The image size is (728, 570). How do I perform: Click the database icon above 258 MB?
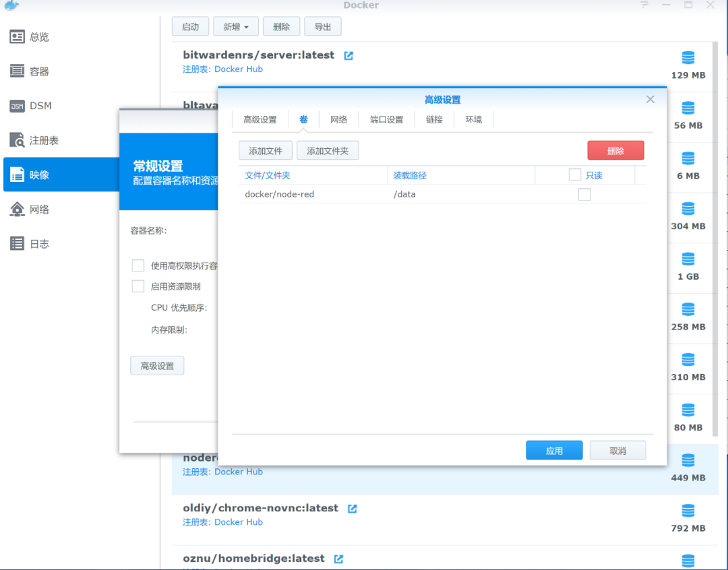click(688, 310)
